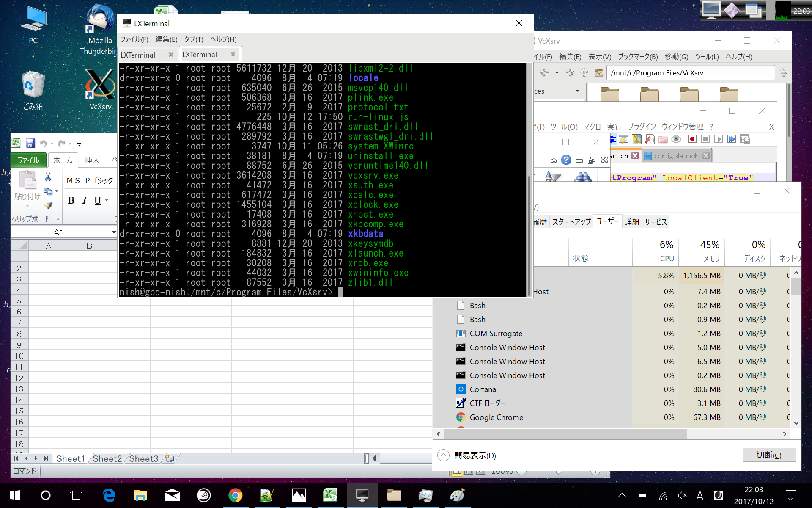Open a file via the folder icon in editor toolbar
The height and width of the screenshot is (508, 812).
pos(663,139)
